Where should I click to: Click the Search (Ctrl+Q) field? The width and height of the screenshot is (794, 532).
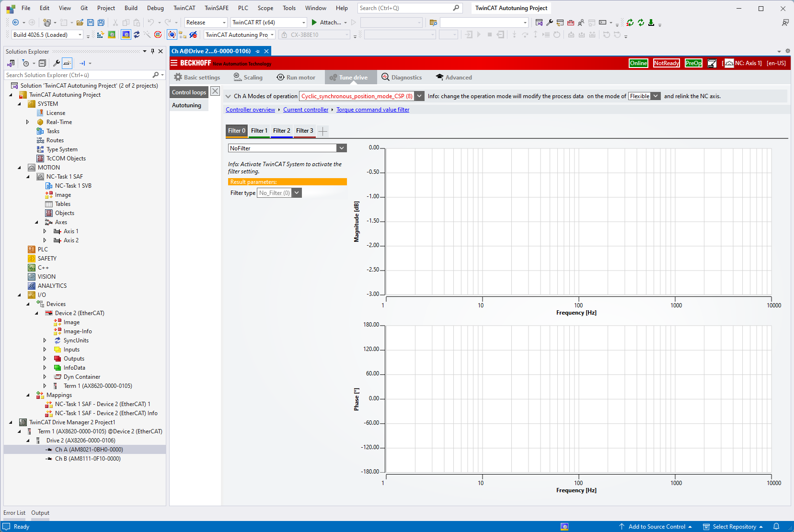[410, 8]
